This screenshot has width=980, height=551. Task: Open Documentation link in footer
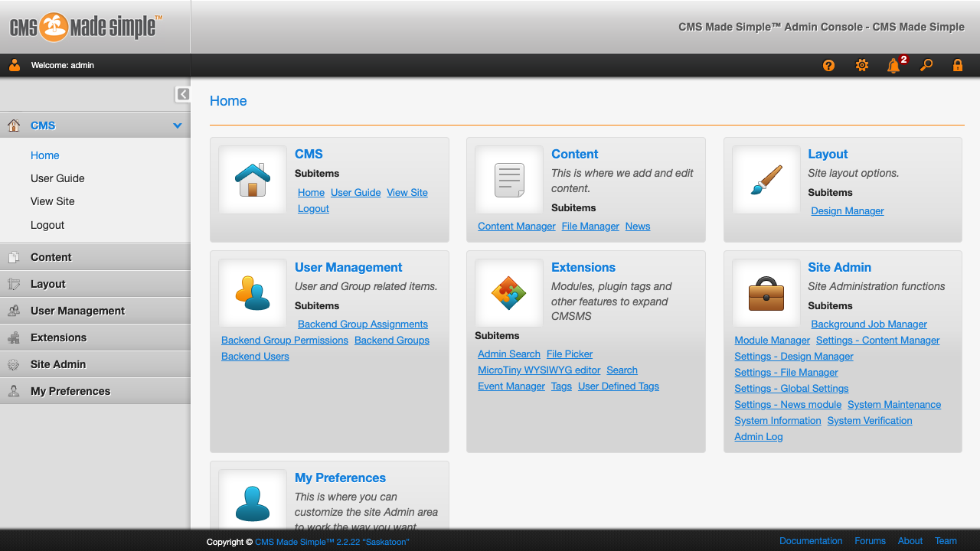tap(811, 541)
